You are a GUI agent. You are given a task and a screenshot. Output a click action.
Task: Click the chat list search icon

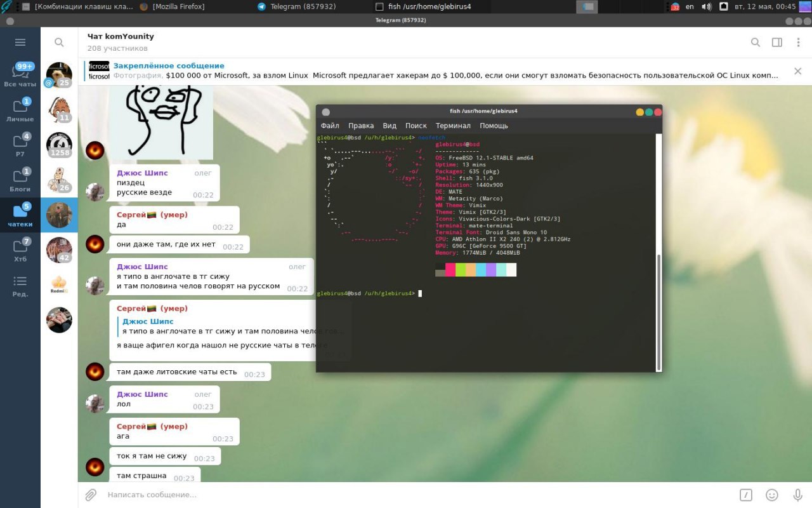[x=59, y=43]
